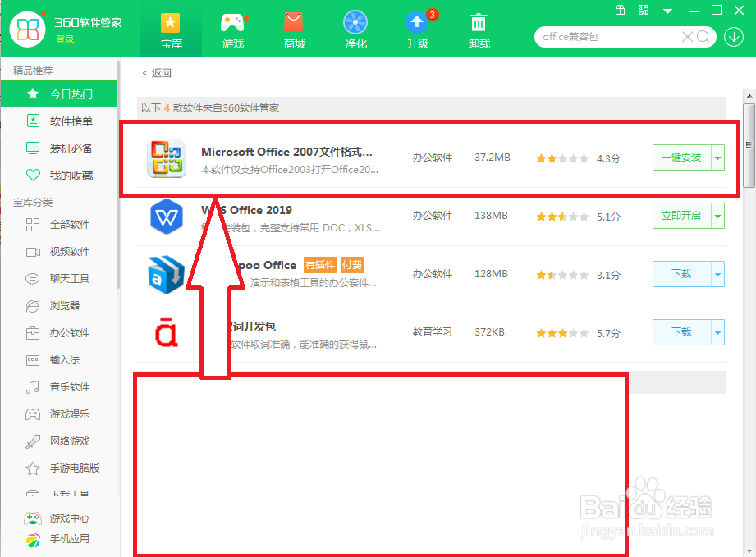This screenshot has height=557, width=756.
Task: Open WPS Office 2019 title link
Action: (246, 210)
